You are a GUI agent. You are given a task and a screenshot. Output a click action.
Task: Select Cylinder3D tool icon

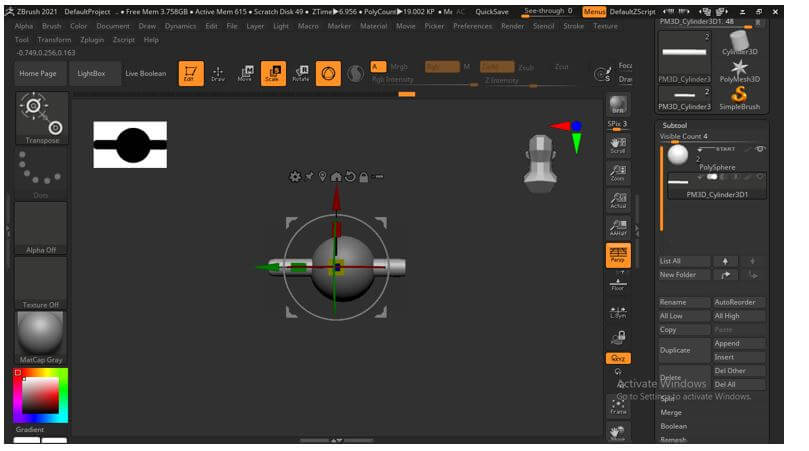(x=739, y=43)
